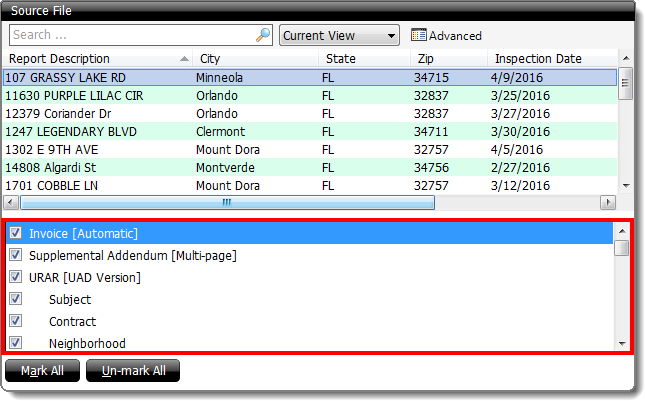Toggle the URAR [UAD Version] checkbox
The image size is (645, 401).
click(x=15, y=277)
